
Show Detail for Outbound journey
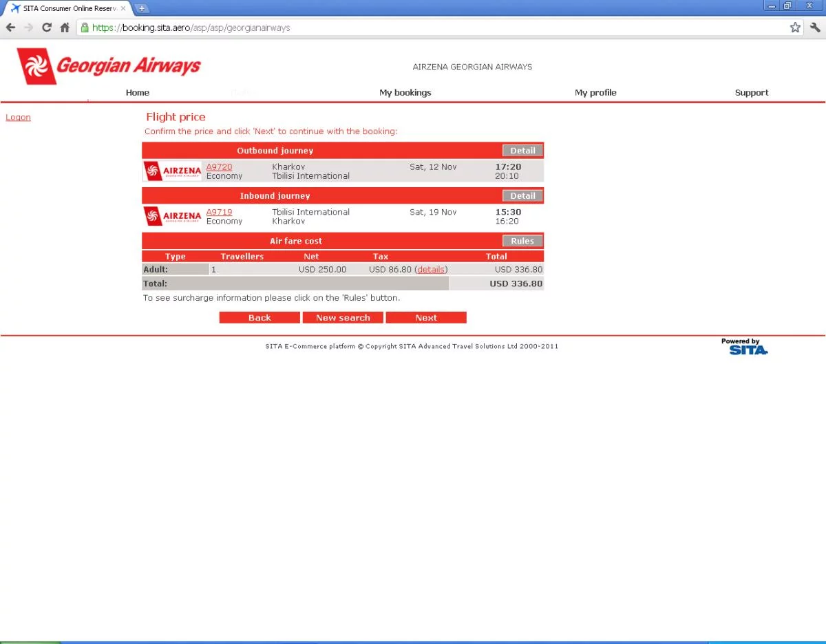point(522,151)
